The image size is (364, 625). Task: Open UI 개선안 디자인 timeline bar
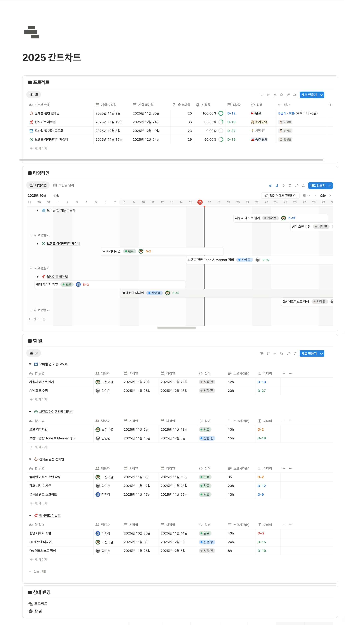tap(226, 293)
